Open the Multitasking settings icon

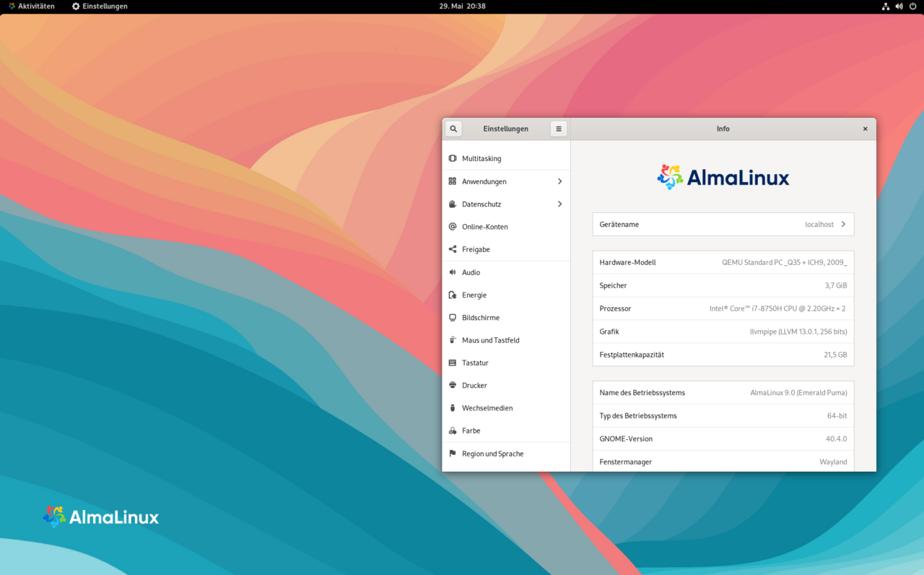(x=453, y=158)
